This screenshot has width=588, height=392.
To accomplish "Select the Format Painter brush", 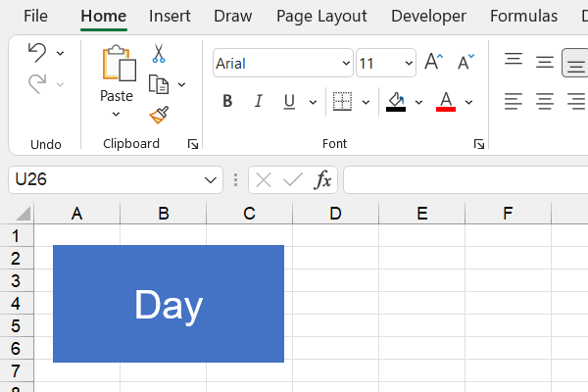I will click(159, 115).
